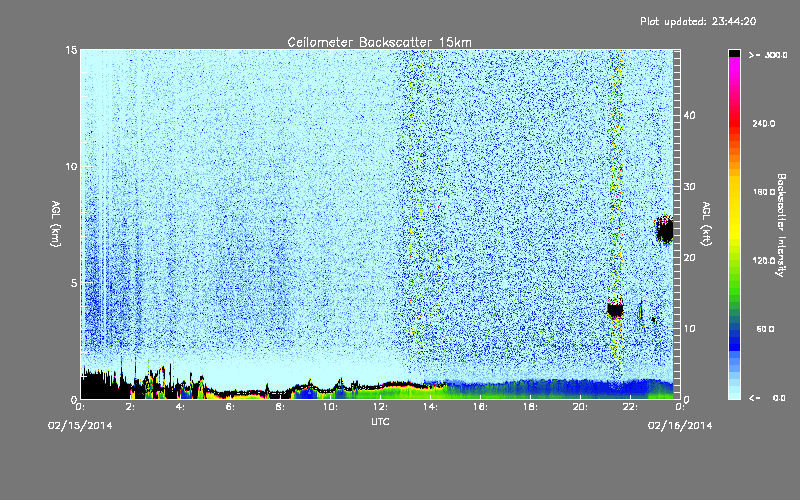Click the 15 km tick label on the left axis
This screenshot has width=800, height=500.
click(71, 50)
